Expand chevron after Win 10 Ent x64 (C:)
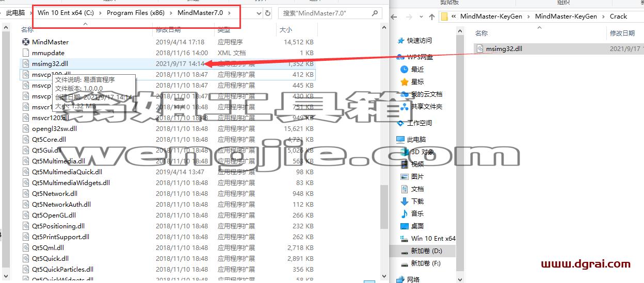 pos(100,13)
